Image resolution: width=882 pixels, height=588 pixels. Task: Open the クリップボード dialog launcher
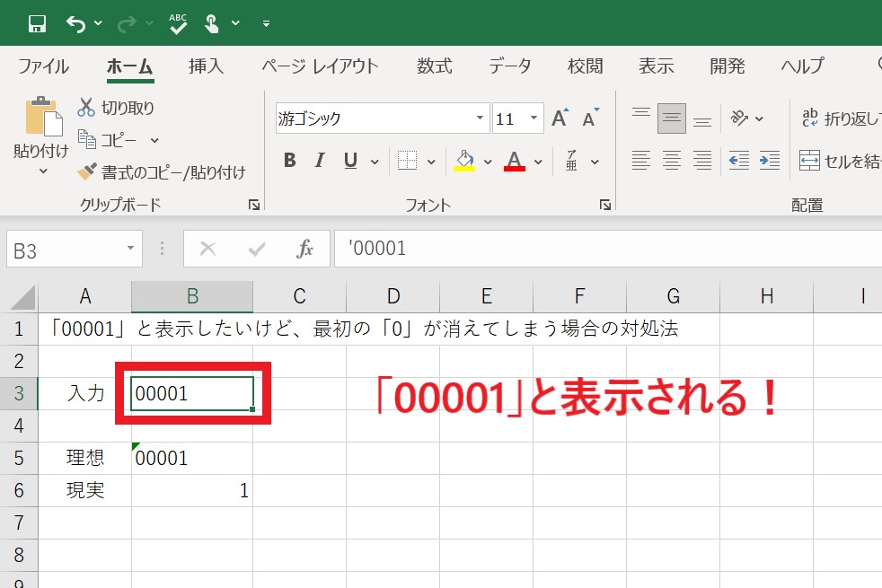(254, 206)
